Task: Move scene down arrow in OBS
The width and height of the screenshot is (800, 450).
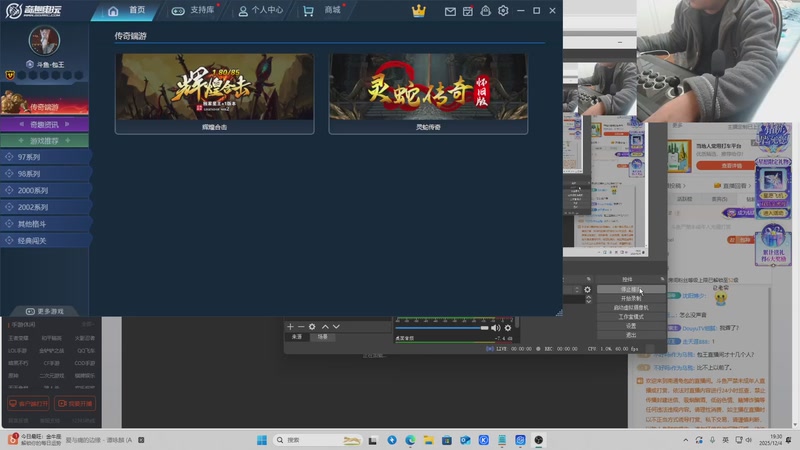Action: 336,327
